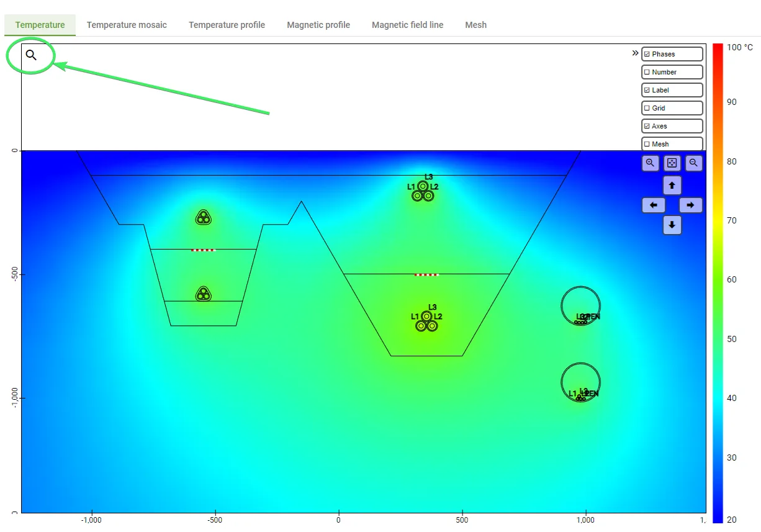Disable the Axes checkbox
Viewport: 761px width, 532px height.
[x=647, y=127]
